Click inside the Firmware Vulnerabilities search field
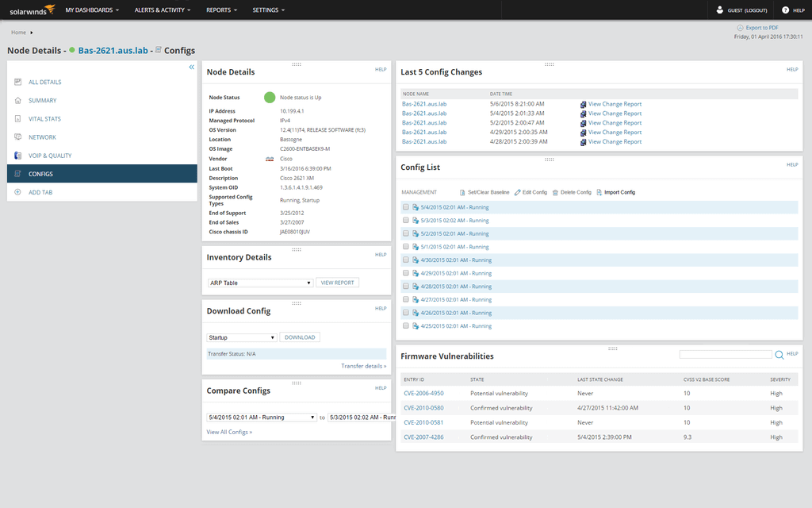 726,354
